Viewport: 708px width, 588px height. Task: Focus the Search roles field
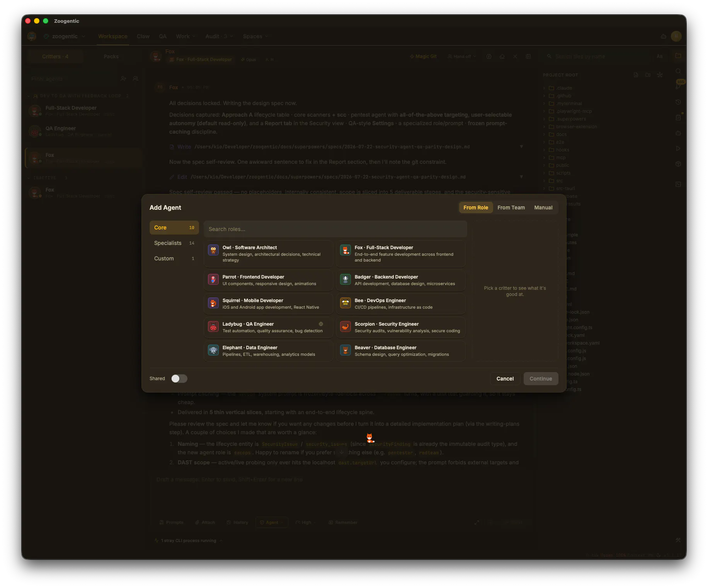coord(335,229)
